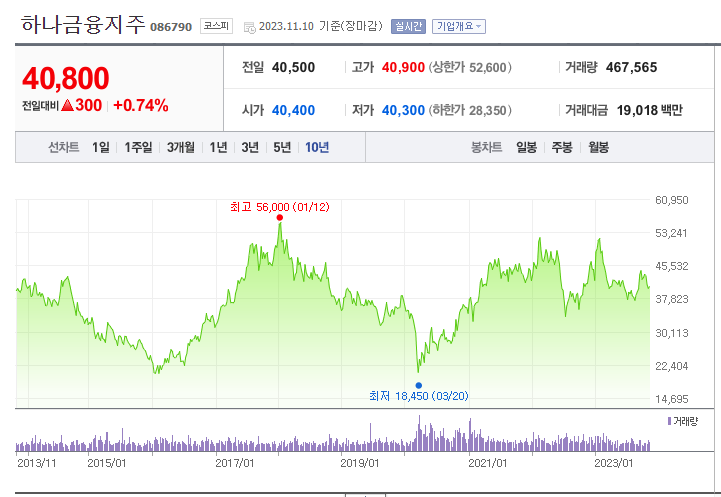The width and height of the screenshot is (721, 497).
Task: Click the 14,695 y-axis label
Action: [x=672, y=399]
